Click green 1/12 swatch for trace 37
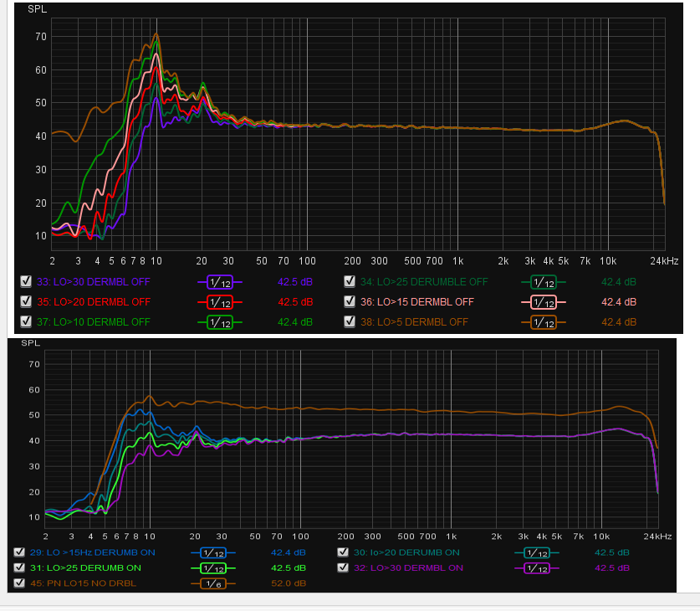700x611 pixels. point(220,322)
